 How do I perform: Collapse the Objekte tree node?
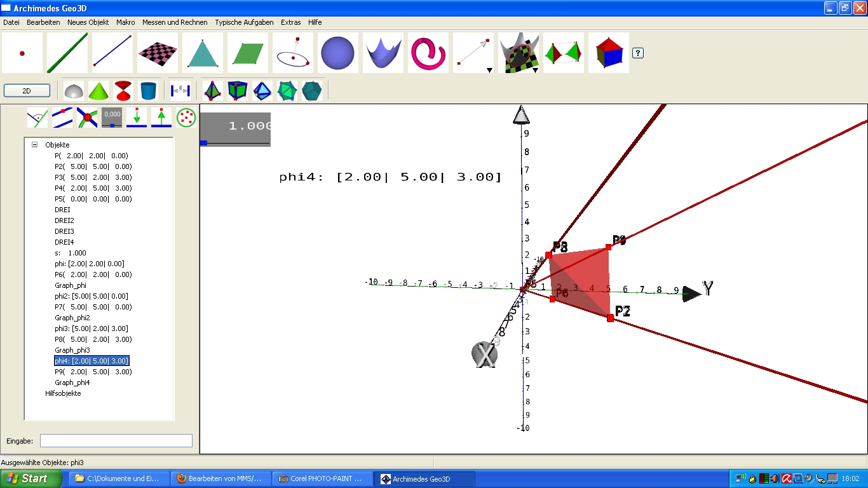34,145
